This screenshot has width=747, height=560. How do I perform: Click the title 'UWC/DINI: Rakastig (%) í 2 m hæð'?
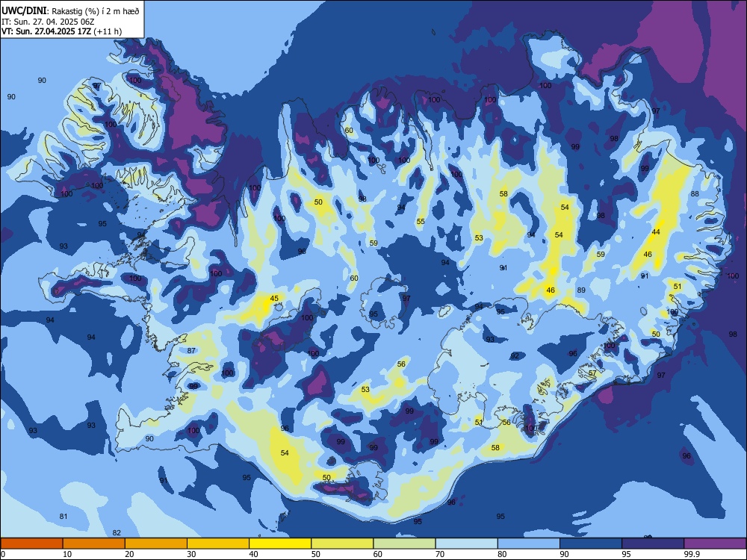(70, 10)
